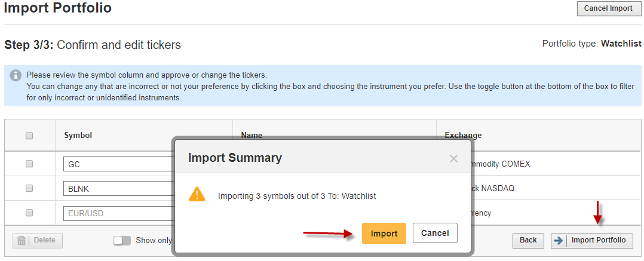
Task: Click the blue arrow icon on Import Portfolio
Action: click(558, 241)
